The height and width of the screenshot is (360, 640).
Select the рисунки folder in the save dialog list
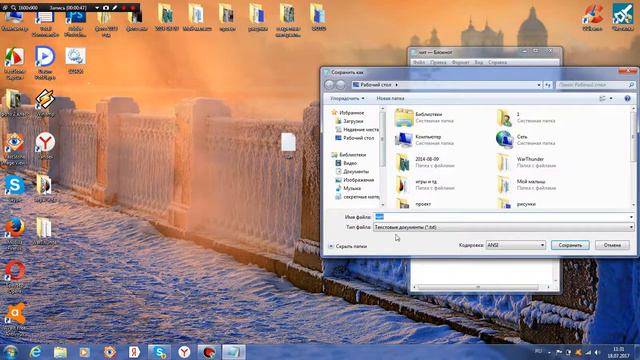(x=516, y=204)
